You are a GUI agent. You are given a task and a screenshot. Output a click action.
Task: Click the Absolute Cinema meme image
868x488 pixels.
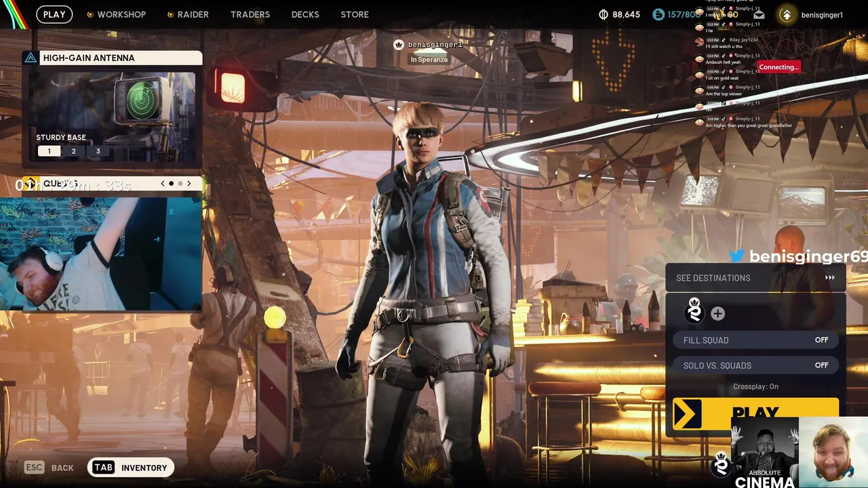click(764, 452)
